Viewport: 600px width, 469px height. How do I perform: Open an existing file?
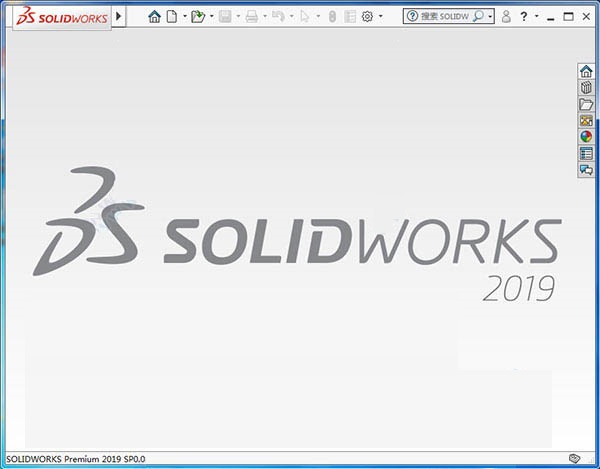point(198,16)
